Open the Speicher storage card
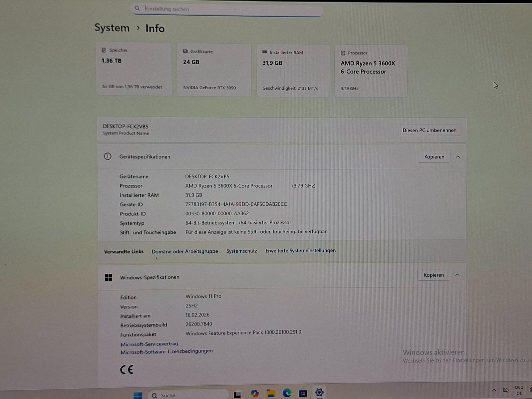This screenshot has height=399, width=532. pyautogui.click(x=134, y=69)
